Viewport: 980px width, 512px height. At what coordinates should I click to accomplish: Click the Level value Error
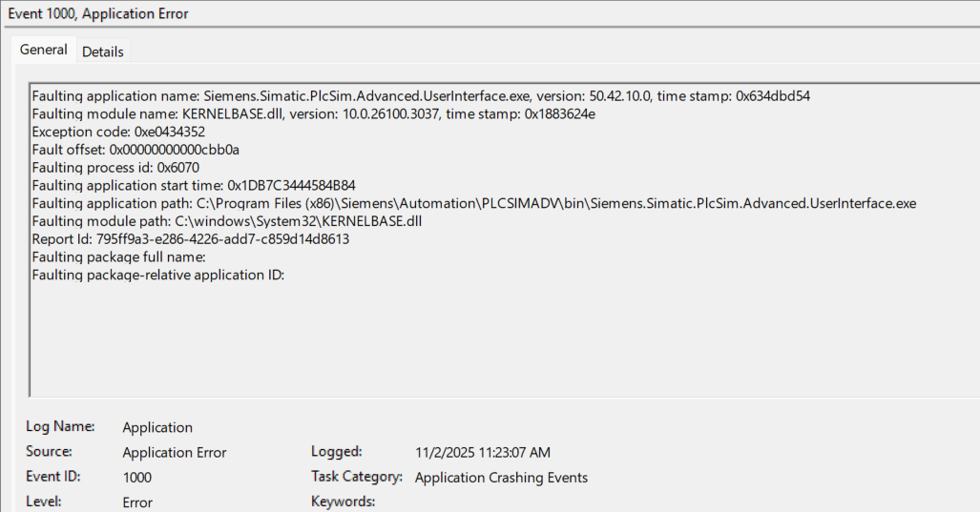click(137, 502)
